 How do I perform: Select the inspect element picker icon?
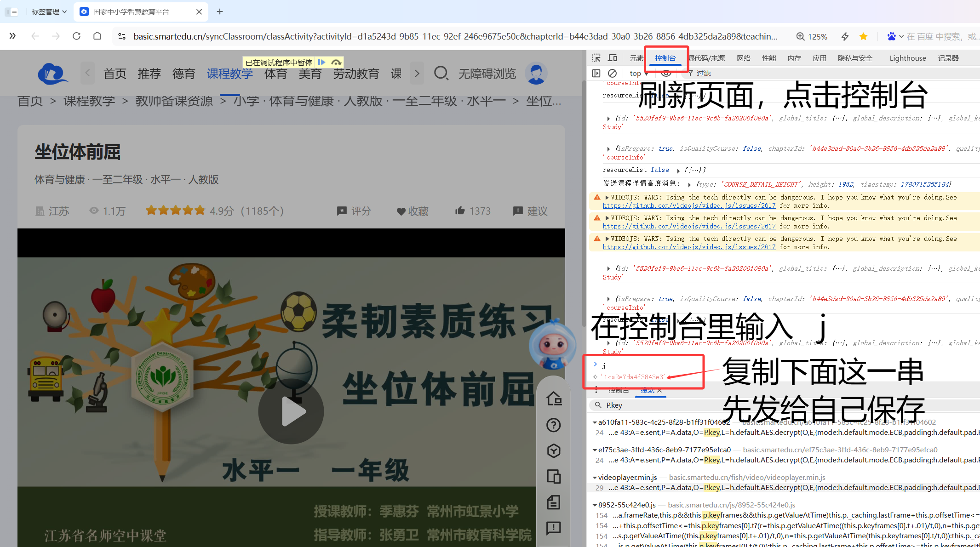tap(596, 58)
